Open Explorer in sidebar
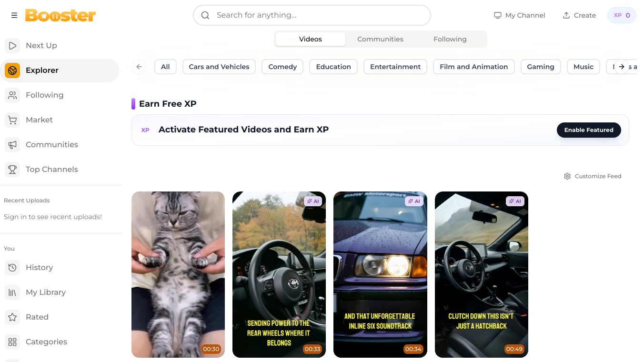 coord(60,70)
